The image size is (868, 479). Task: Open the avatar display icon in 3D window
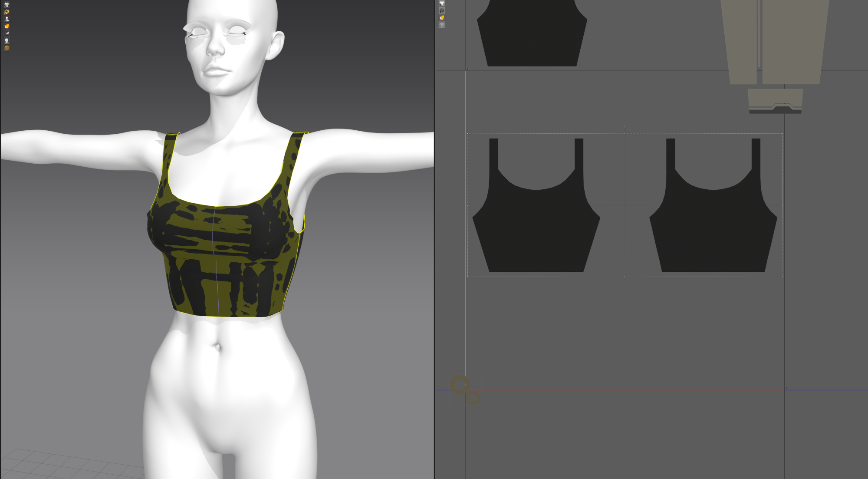click(7, 19)
